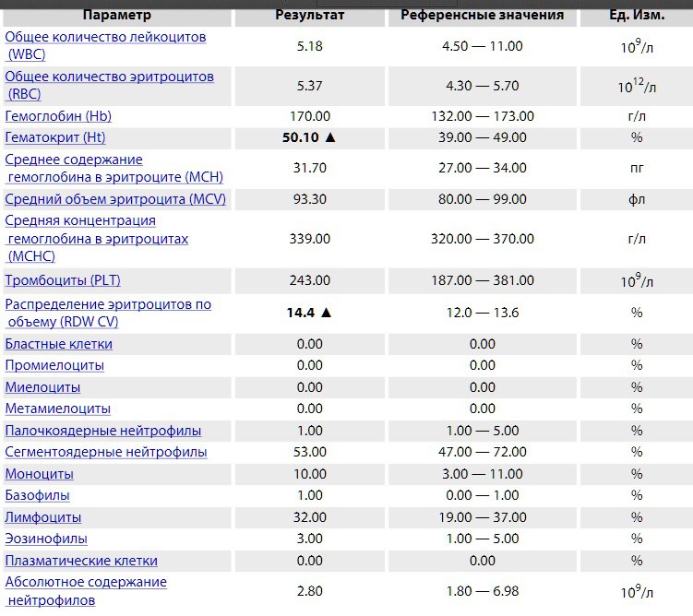Open the Лимфоциты link

(x=43, y=517)
